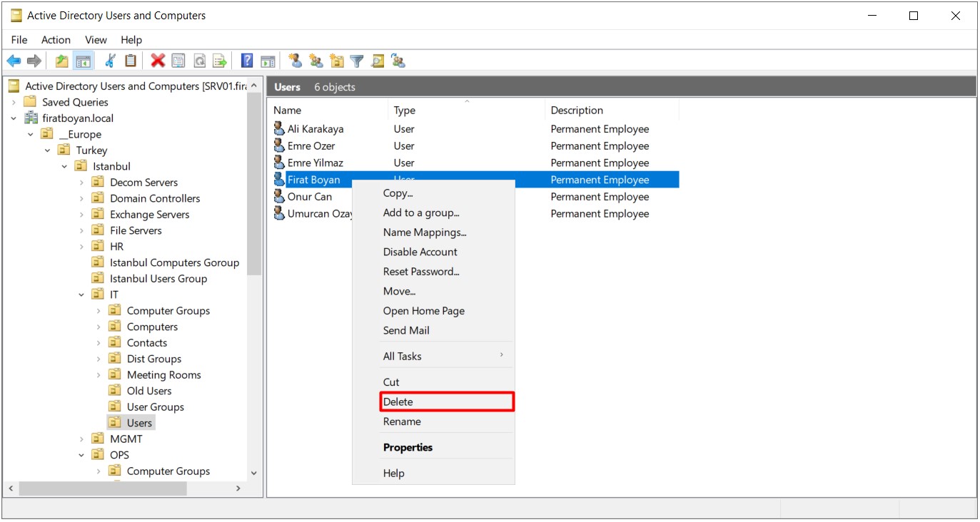Create a new user via toolbar icon
Viewport: 980px width, 522px height.
295,61
